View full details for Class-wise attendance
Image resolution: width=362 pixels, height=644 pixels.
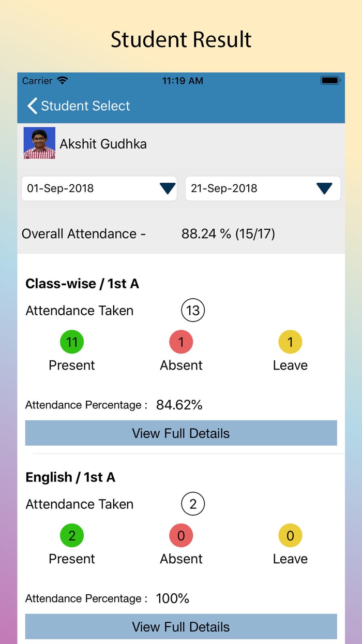[x=181, y=433]
